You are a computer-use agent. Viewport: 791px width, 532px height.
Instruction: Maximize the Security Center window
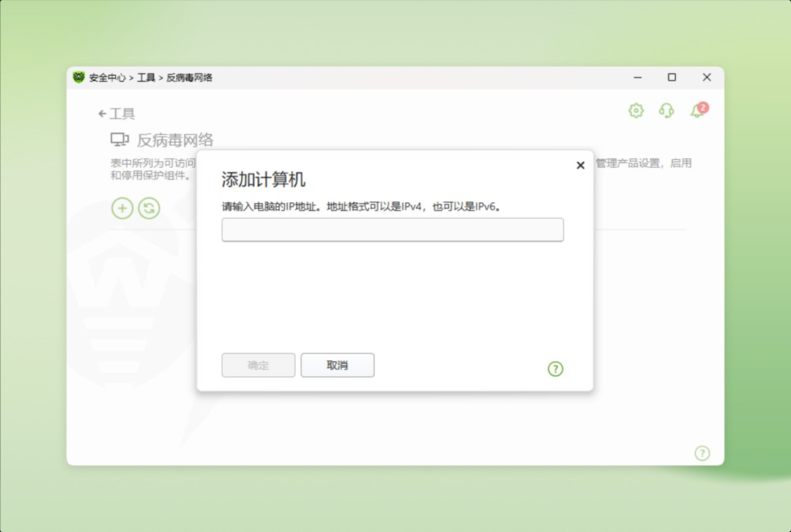672,77
